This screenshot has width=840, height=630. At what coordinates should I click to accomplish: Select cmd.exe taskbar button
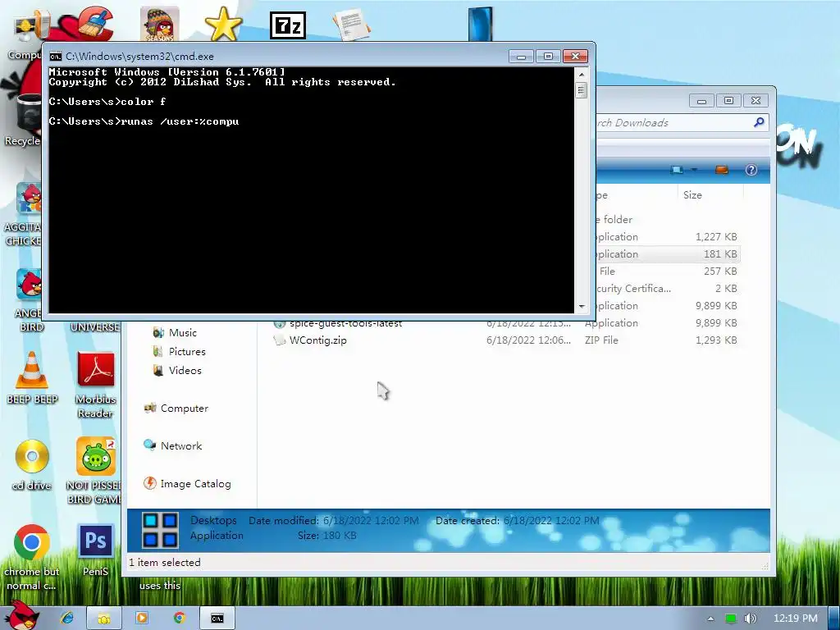pos(217,619)
